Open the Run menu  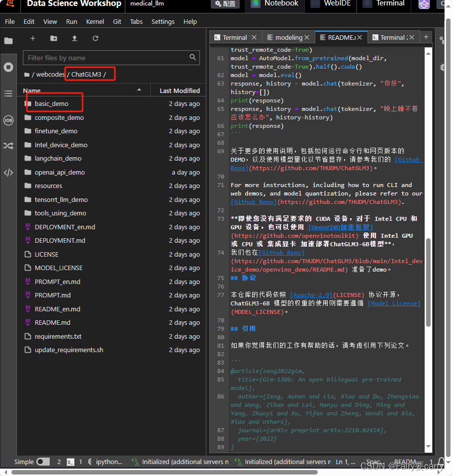point(72,22)
